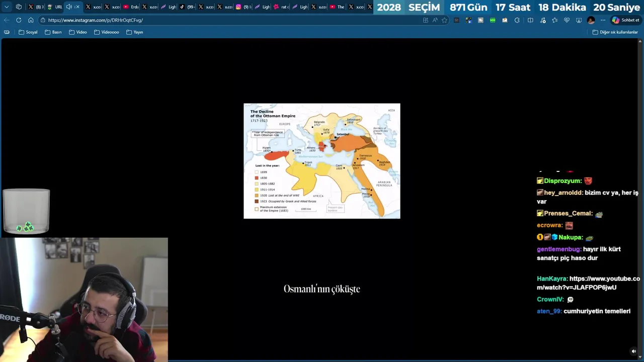Open the gray extension icon with circular logo
Screen dimensions: 644x362
(x=480, y=20)
